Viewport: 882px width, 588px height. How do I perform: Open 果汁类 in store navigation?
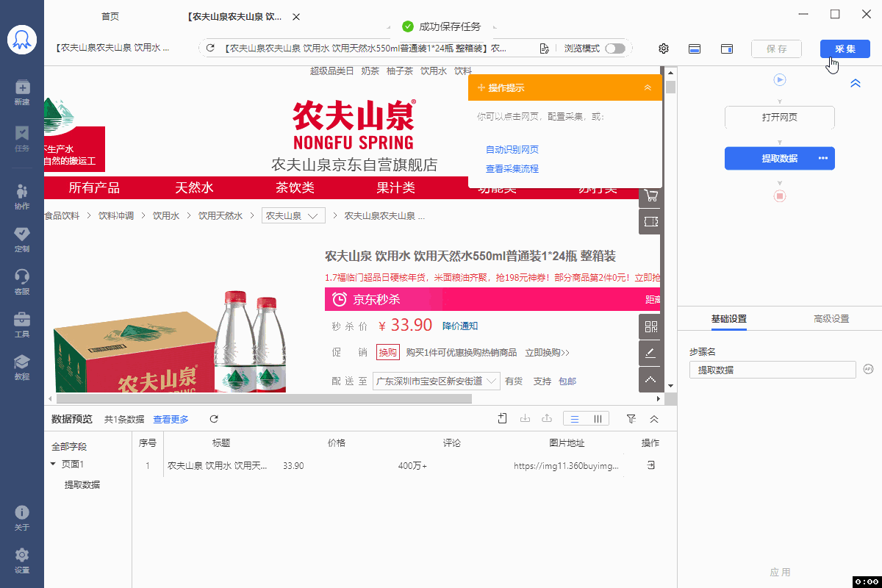click(x=395, y=187)
